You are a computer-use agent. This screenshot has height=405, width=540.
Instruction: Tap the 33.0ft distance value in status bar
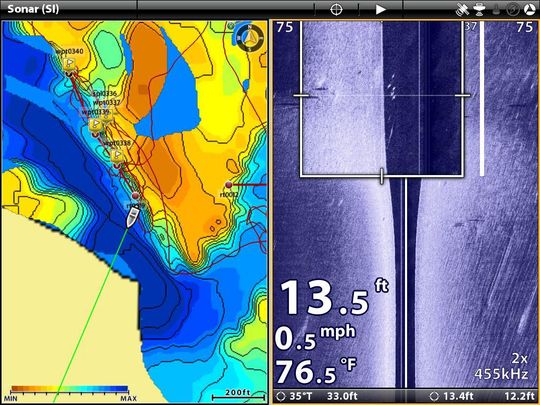(342, 396)
